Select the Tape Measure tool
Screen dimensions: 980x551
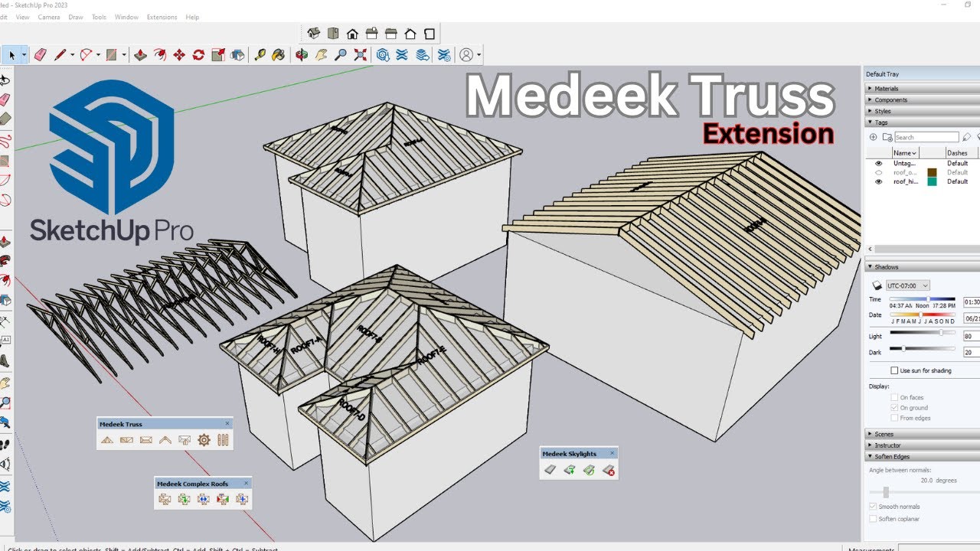[260, 55]
